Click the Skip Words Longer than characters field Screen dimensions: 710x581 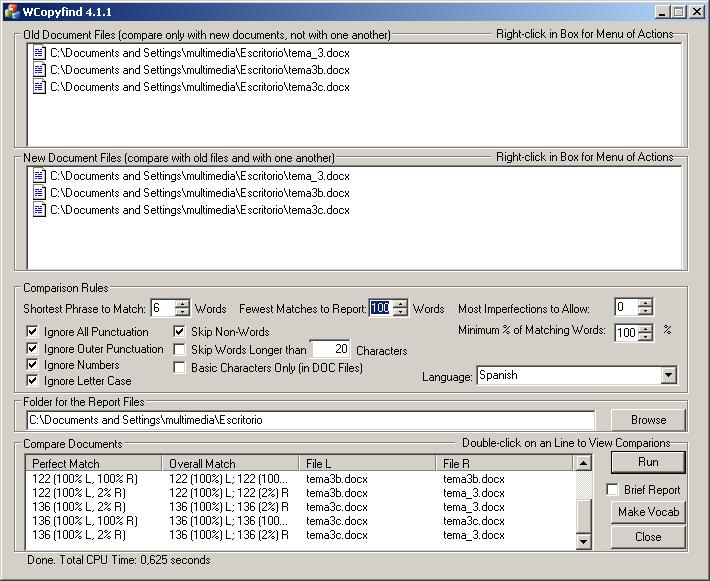(330, 349)
